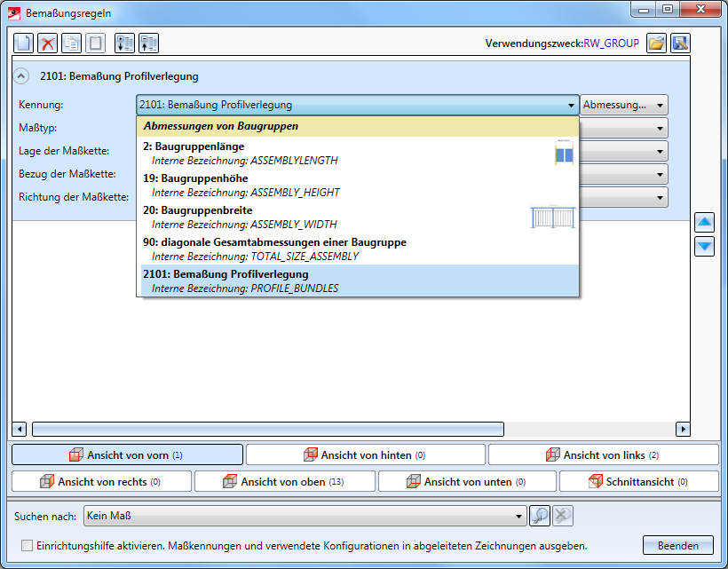Create a new dimensioning rule
Screen dimensions: 728x569
(x=23, y=43)
